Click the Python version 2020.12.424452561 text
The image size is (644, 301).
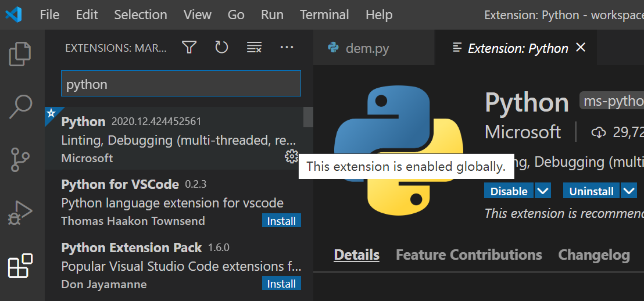(x=156, y=121)
